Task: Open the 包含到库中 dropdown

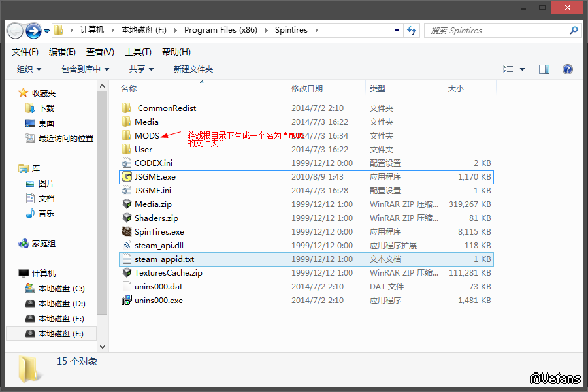Action: point(86,69)
